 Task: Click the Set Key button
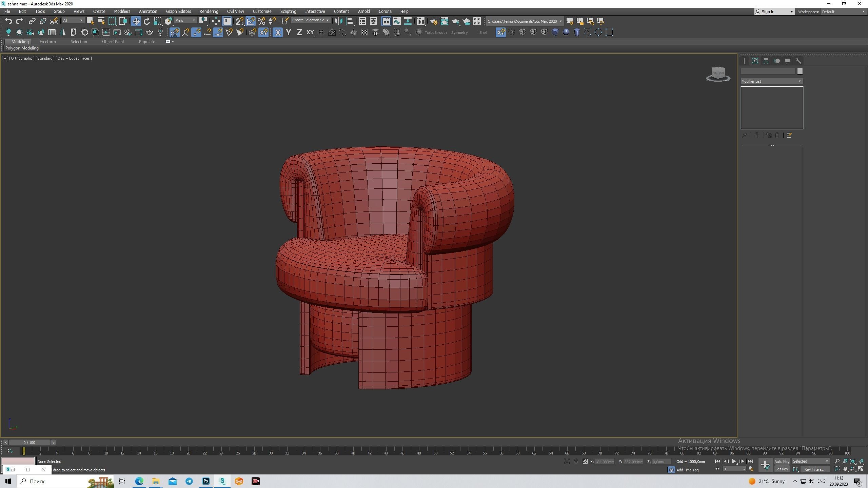(x=782, y=469)
